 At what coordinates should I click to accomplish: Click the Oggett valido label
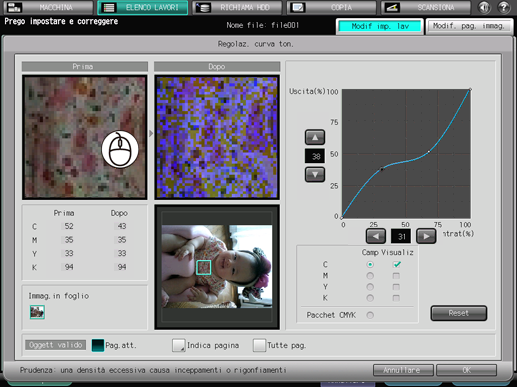coord(56,345)
